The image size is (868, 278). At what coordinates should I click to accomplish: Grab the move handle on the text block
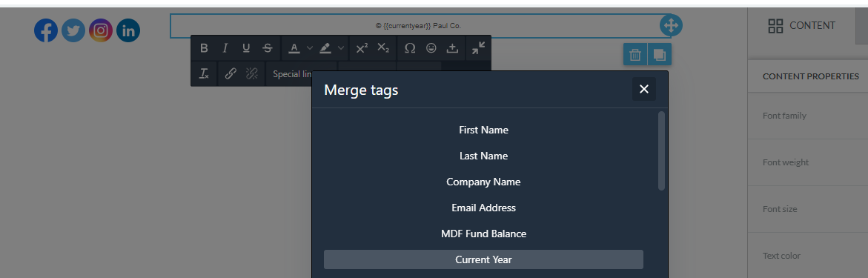click(x=671, y=25)
